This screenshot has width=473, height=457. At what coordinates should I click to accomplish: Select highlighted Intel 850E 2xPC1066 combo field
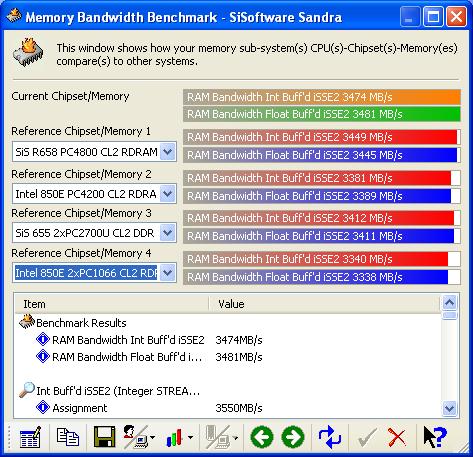coord(94,273)
